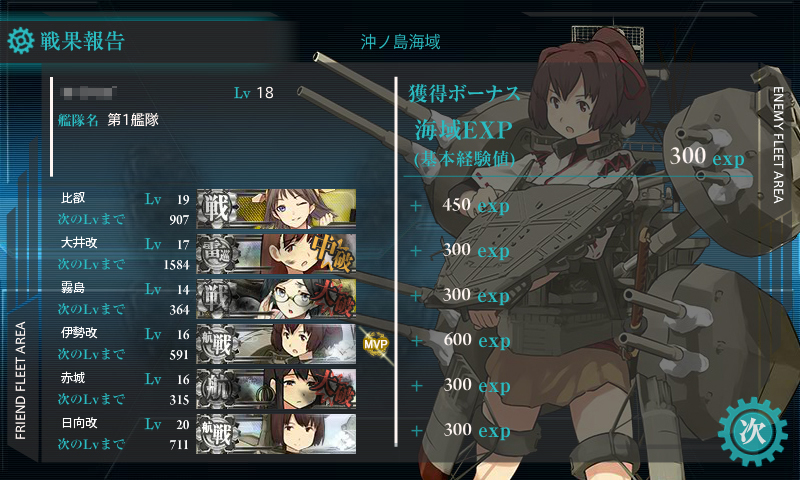The height and width of the screenshot is (480, 800).
Task: Click the 航戦 ship-type icon for 伊勢改
Action: 218,343
